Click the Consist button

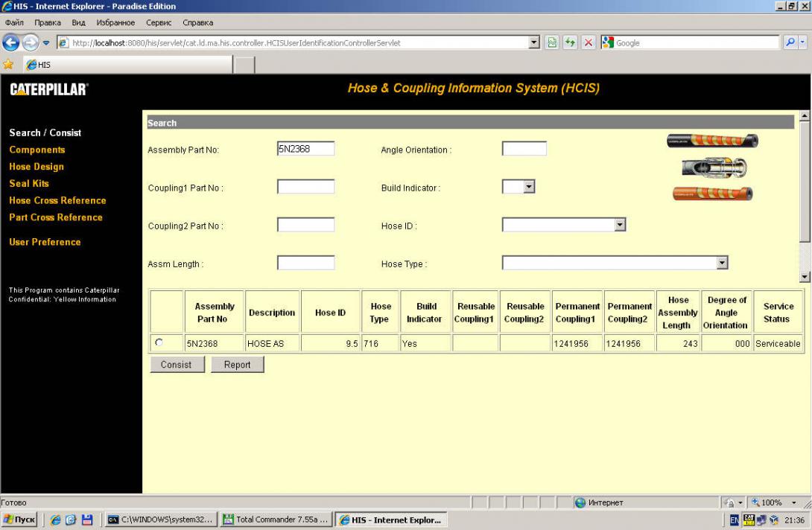(x=177, y=365)
